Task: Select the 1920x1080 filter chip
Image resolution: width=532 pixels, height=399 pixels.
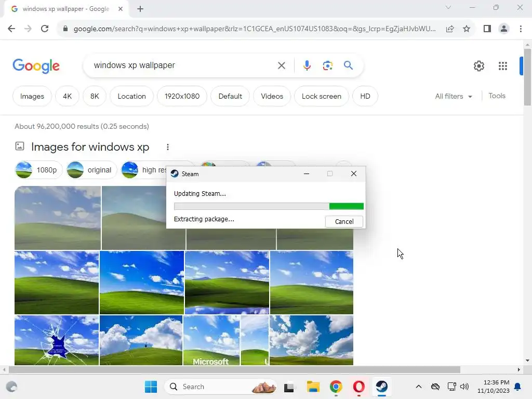Action: pos(182,96)
